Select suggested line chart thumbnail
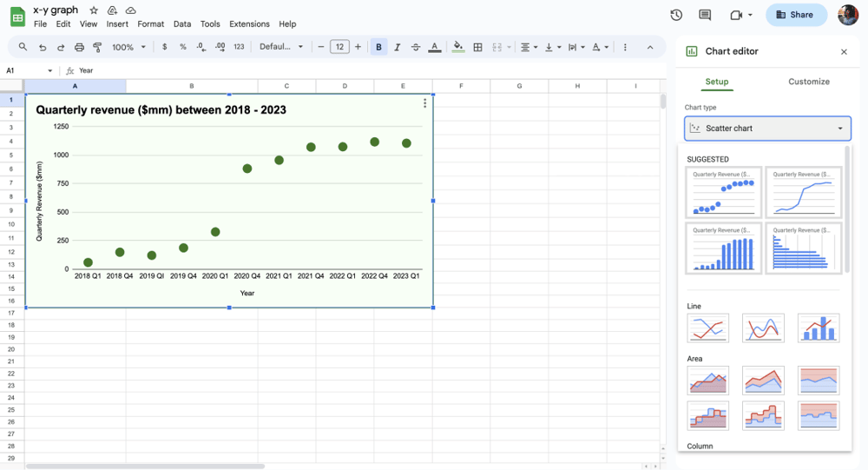This screenshot has width=868, height=470. pos(804,193)
